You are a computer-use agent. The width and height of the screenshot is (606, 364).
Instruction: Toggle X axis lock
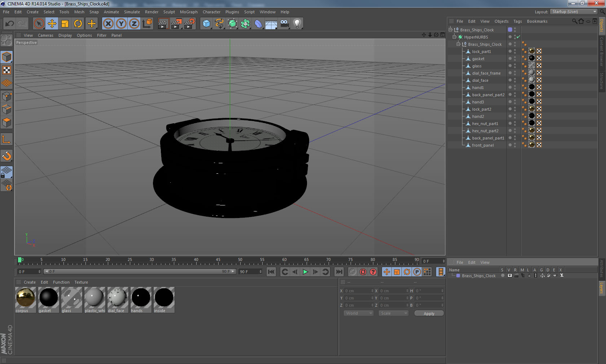tap(108, 24)
